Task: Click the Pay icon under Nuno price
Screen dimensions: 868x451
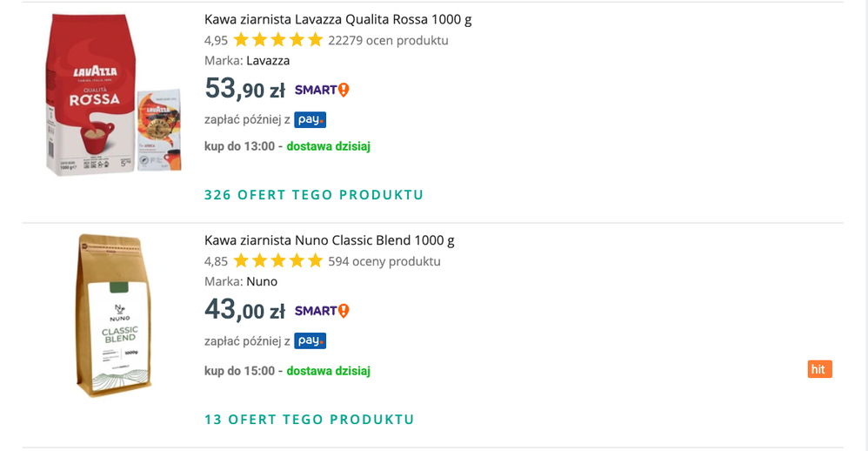Action: (310, 341)
